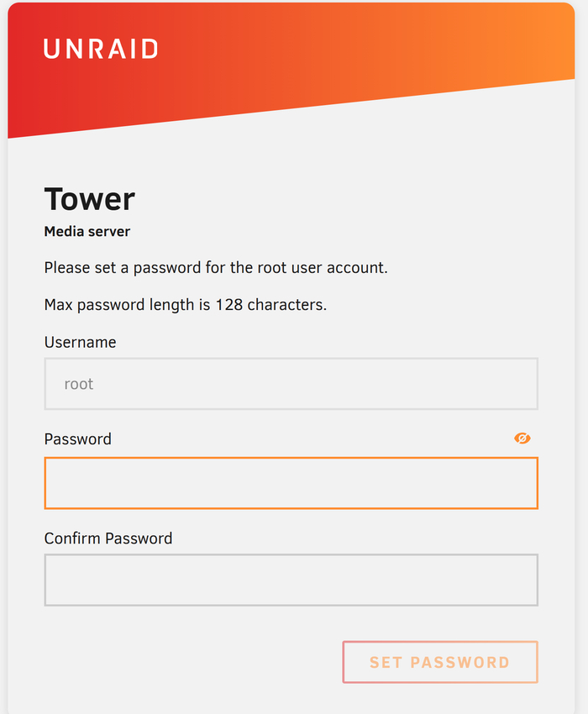
Task: Click the max password length notice
Action: (x=185, y=305)
